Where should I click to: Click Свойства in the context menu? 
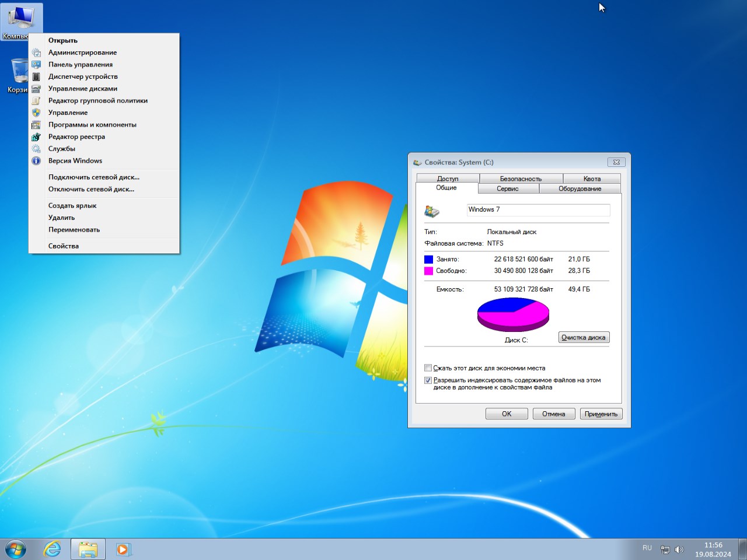(x=64, y=246)
